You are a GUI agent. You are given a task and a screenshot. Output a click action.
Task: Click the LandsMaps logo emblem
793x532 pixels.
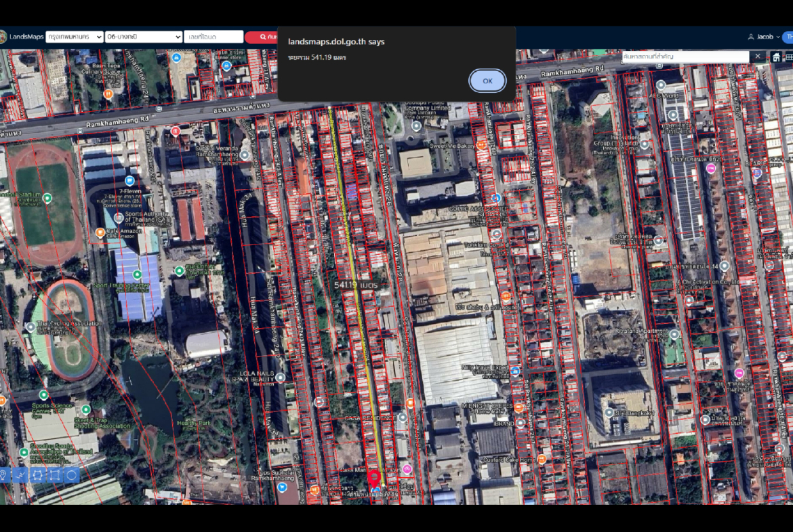(3, 37)
